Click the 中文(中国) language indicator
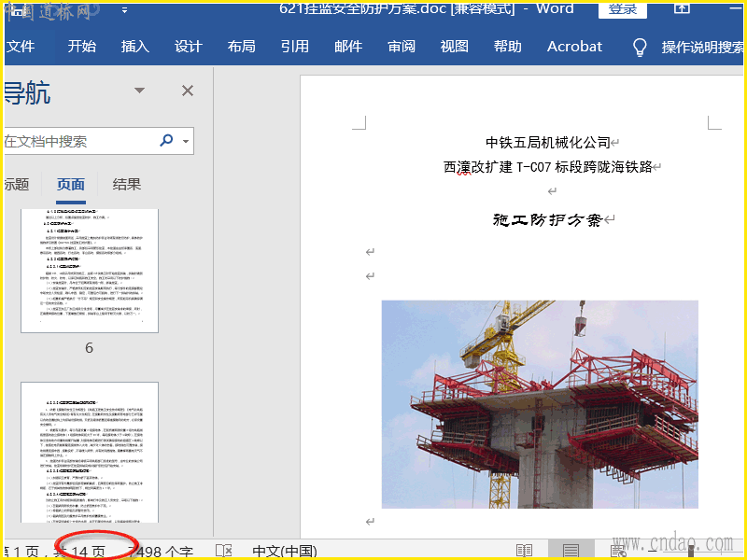The image size is (747, 560). [285, 551]
